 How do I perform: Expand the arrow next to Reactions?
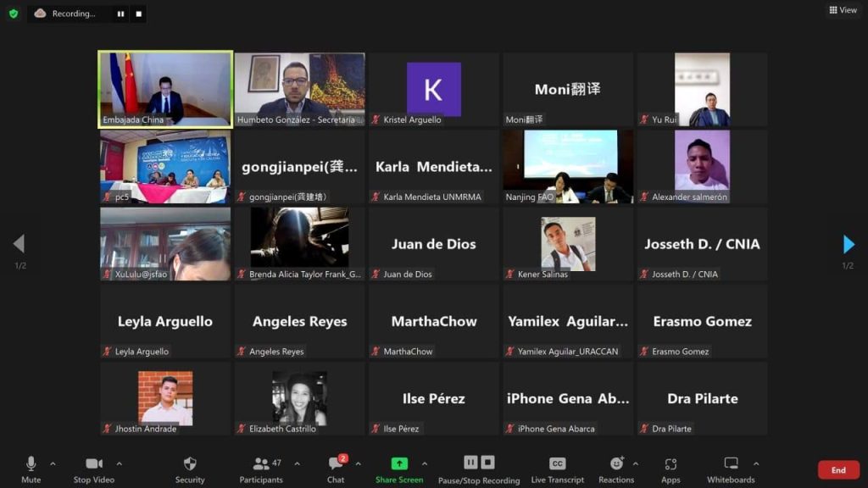(636, 463)
